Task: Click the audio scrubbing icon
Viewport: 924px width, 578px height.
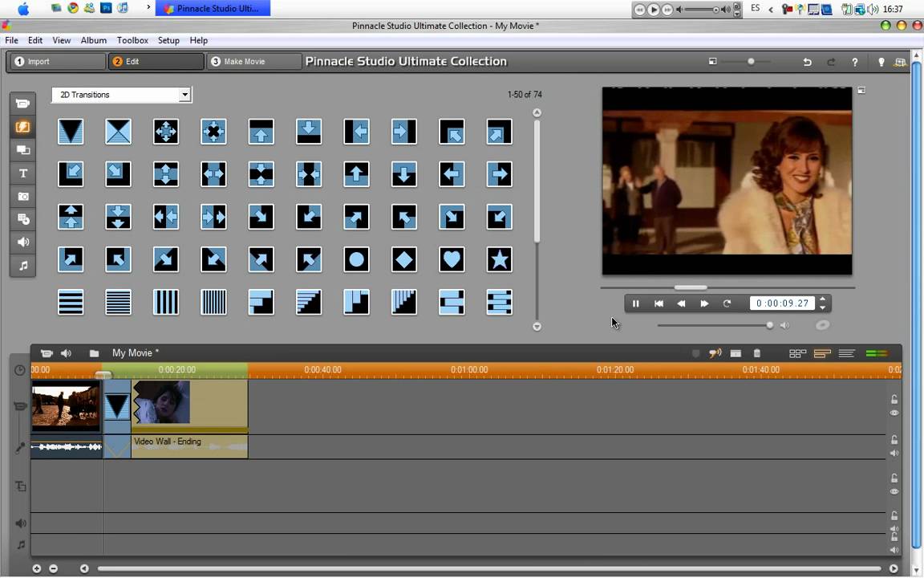Action: pos(715,353)
